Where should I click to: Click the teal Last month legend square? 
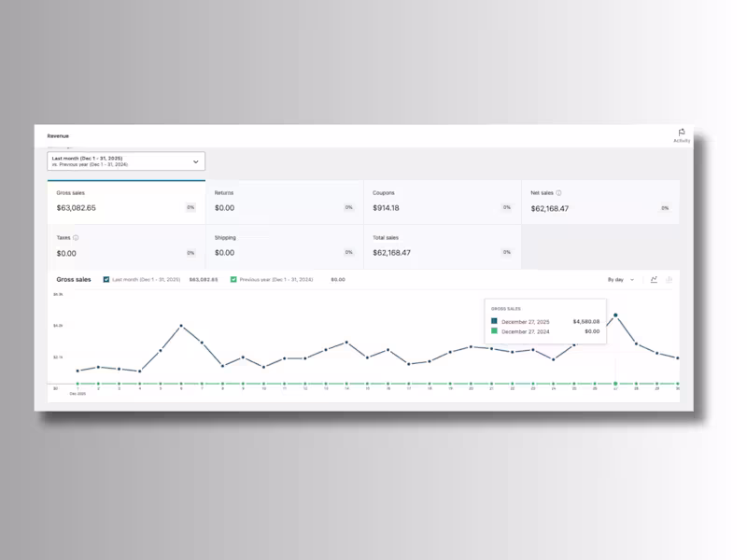click(x=106, y=279)
